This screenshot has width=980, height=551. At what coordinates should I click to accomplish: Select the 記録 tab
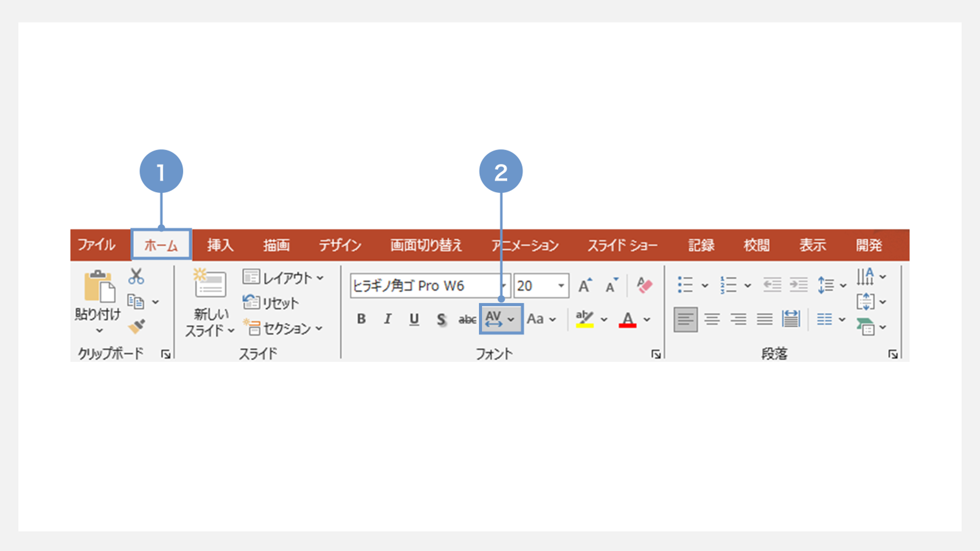[x=701, y=245]
